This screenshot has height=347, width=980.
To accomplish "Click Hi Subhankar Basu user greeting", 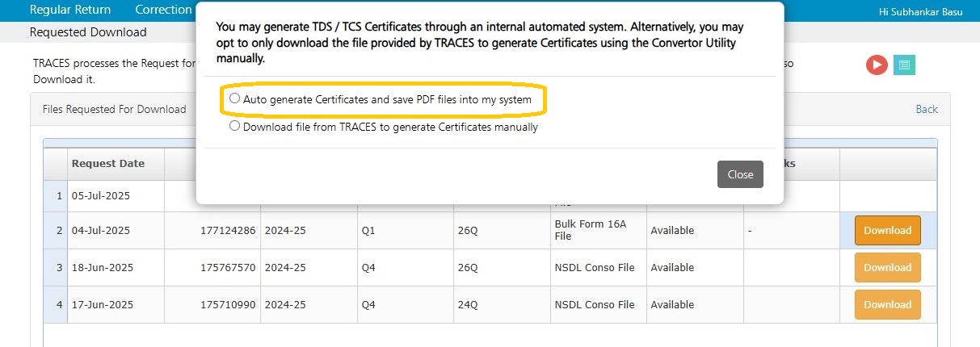I will pyautogui.click(x=921, y=11).
